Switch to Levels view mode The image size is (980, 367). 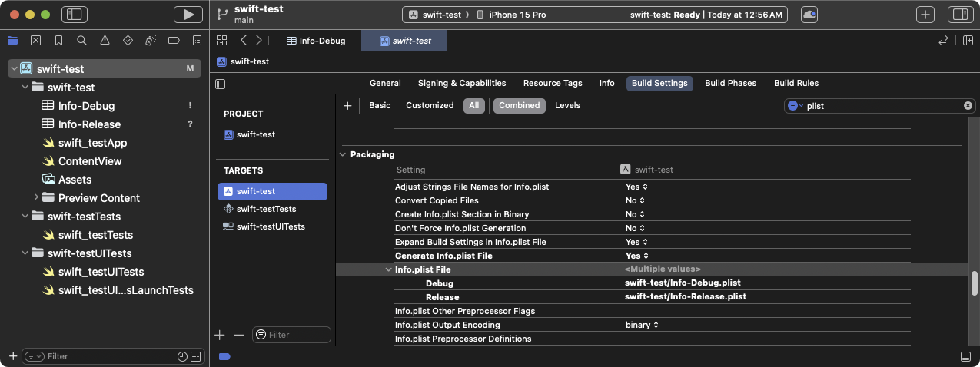(567, 106)
